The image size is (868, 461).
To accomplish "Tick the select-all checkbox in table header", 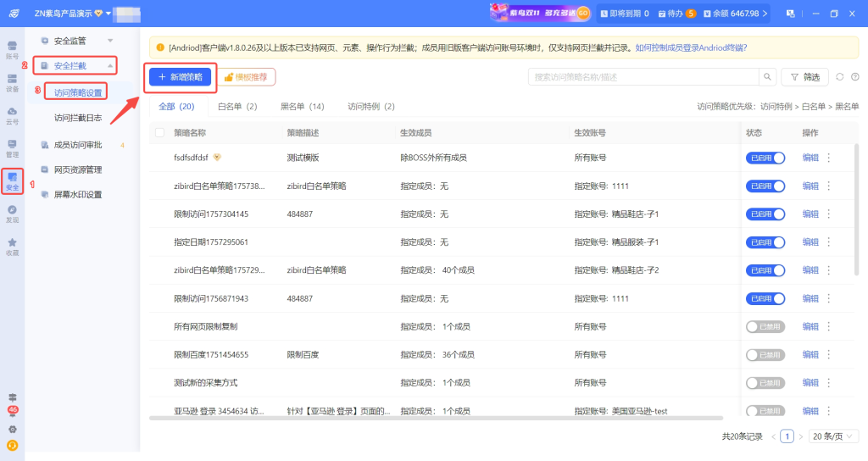I will (x=159, y=133).
